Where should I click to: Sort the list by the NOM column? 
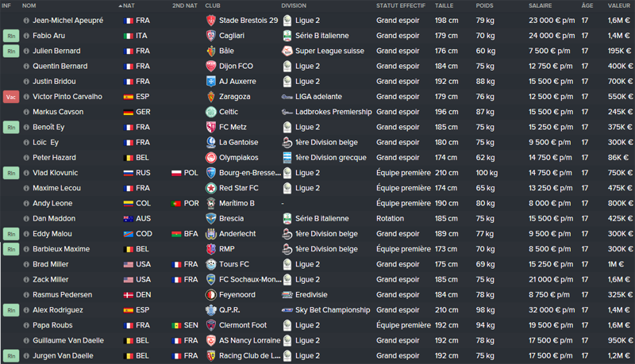29,6
